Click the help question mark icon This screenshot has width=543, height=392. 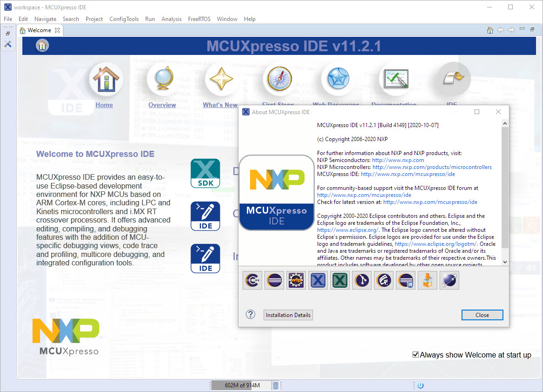pos(250,314)
